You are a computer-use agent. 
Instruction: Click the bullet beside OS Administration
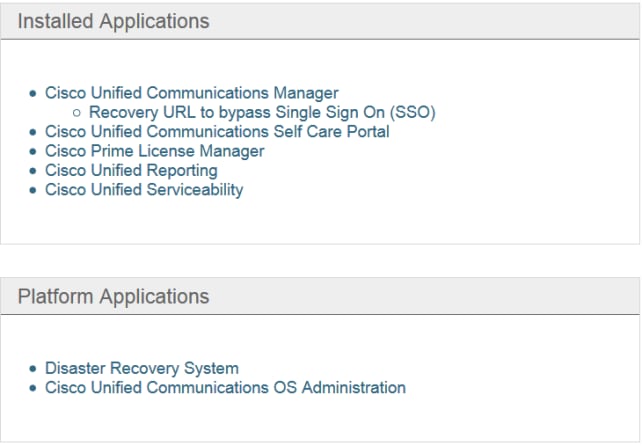point(35,388)
